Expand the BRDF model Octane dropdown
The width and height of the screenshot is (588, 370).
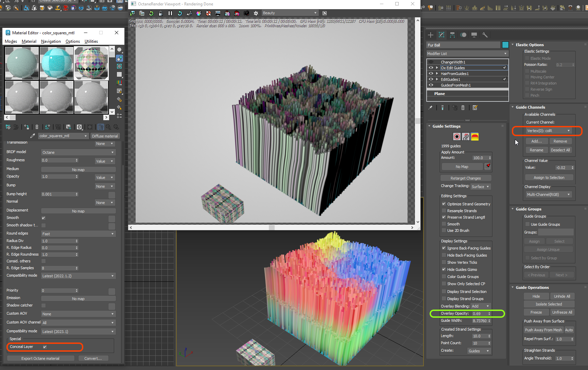78,152
